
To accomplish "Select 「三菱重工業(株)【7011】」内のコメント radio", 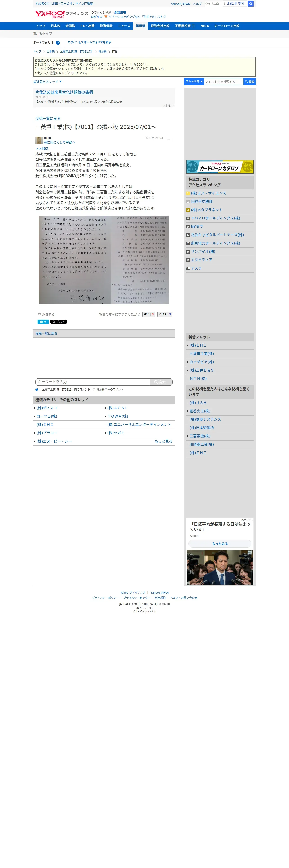I will click(37, 390).
